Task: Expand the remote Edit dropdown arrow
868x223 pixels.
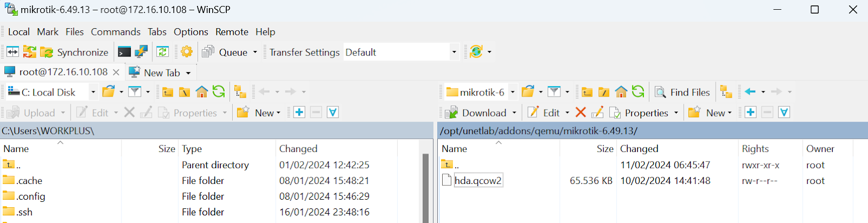Action: tap(567, 113)
